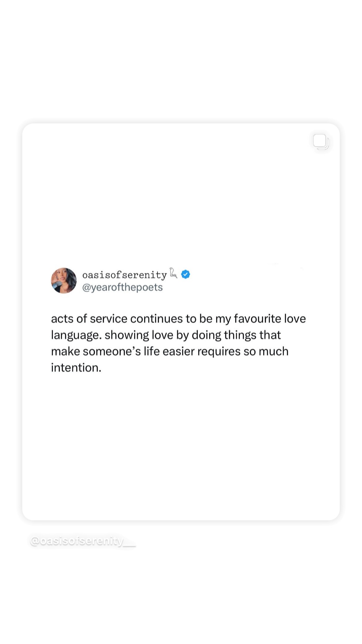Click the word "make" starting third line
The height and width of the screenshot is (644, 362).
pyautogui.click(x=66, y=351)
